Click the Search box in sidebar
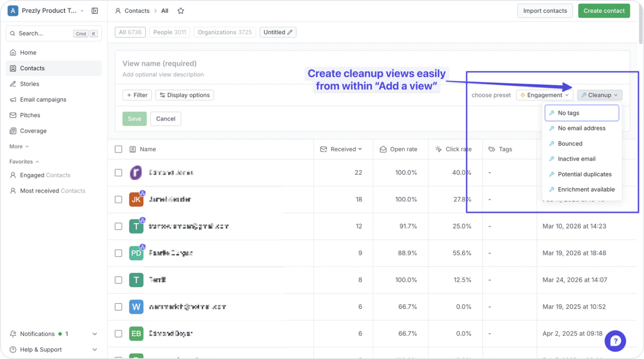The image size is (644, 359). [53, 33]
